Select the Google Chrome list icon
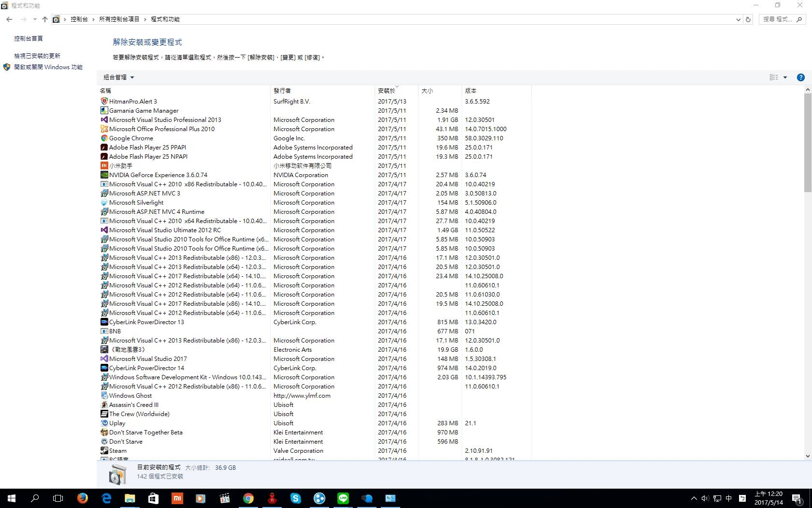812x508 pixels. tap(104, 138)
